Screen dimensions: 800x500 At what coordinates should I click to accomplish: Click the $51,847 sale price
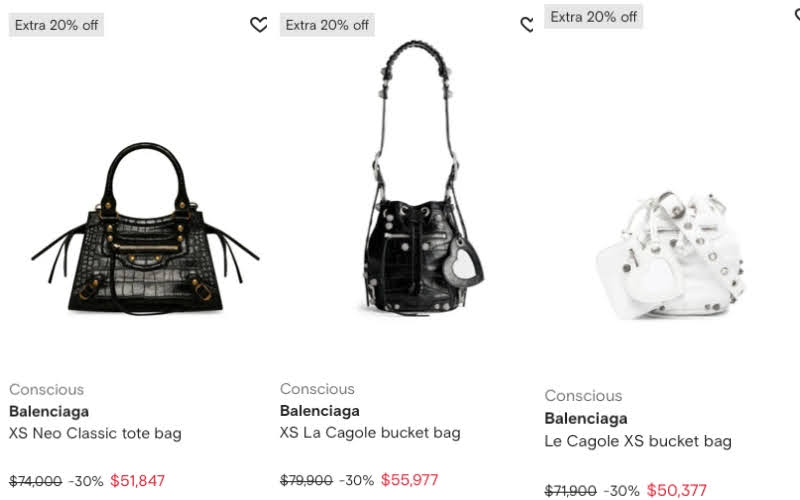137,481
